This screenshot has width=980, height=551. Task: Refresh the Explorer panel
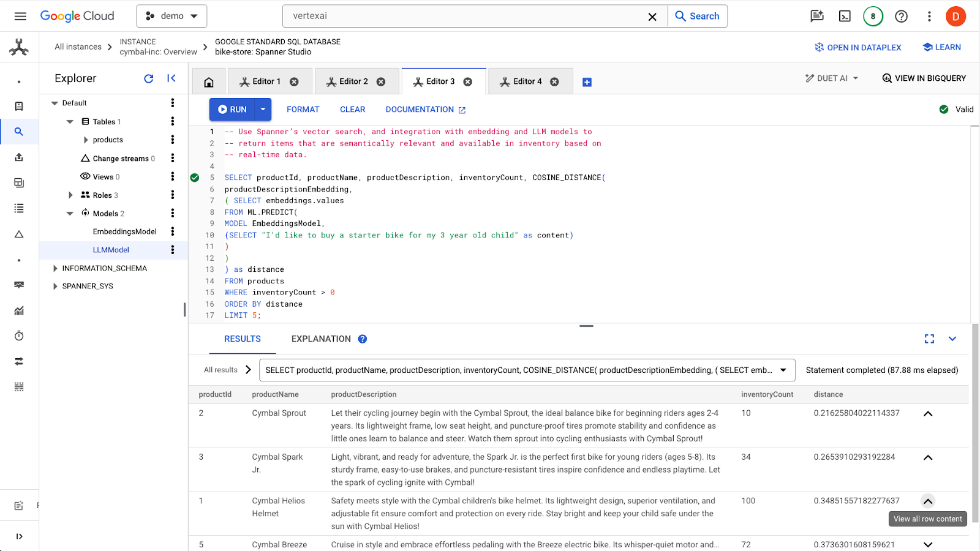tap(148, 78)
